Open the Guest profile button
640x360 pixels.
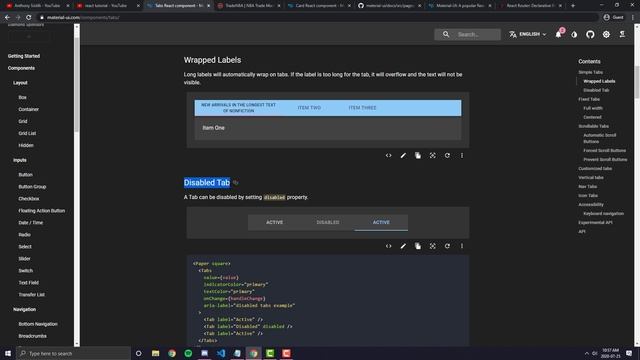(x=613, y=17)
